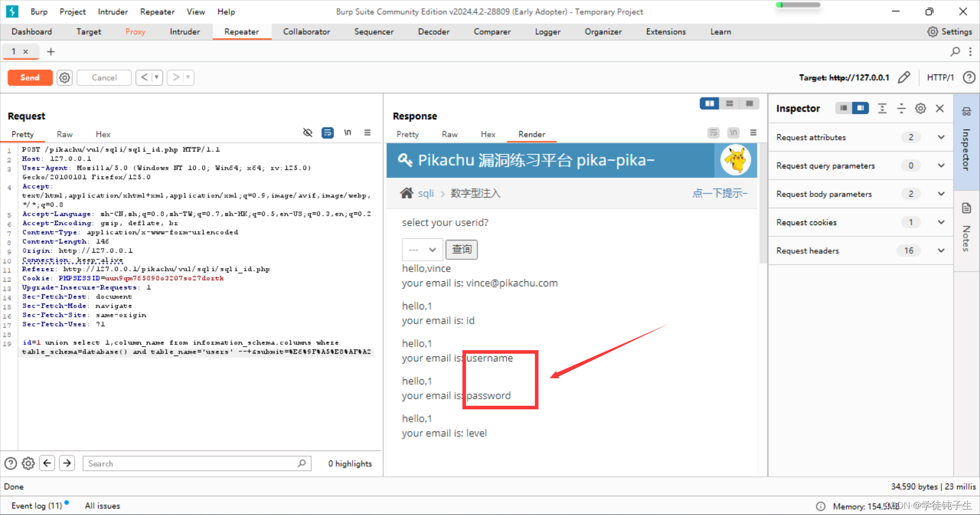Viewport: 980px width, 515px height.
Task: Open the Event log (11)
Action: point(37,506)
